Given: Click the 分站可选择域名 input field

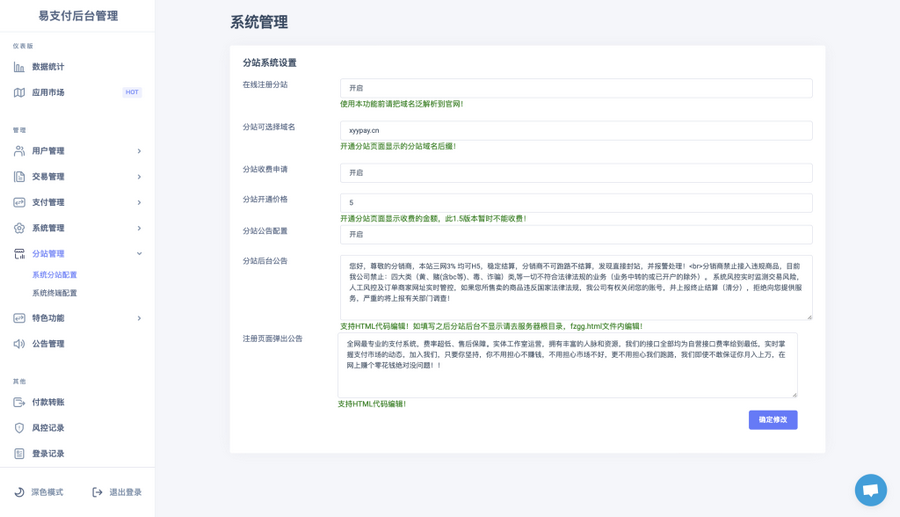Looking at the screenshot, I should [x=575, y=131].
